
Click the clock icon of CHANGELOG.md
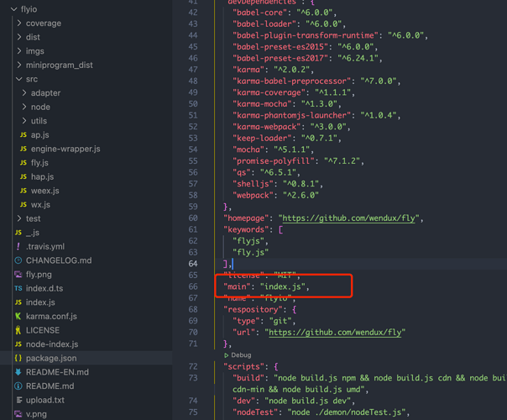coord(18,260)
